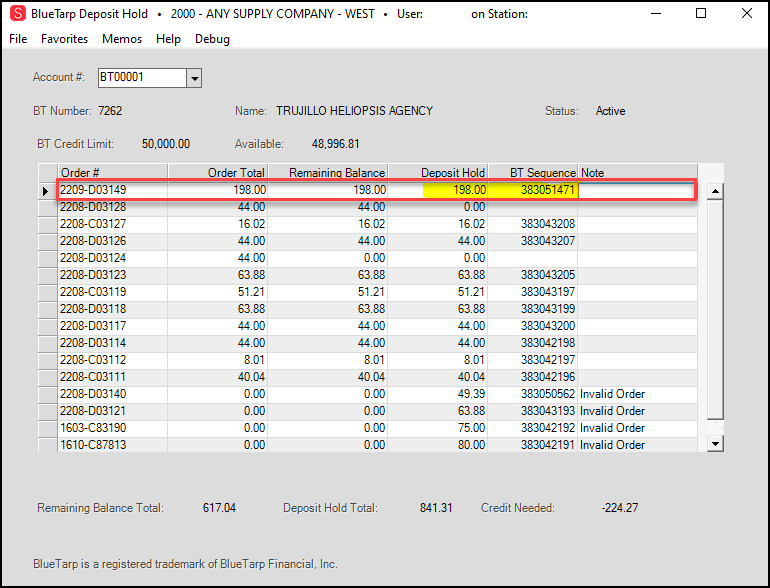
Task: Click the scroll up arrow in grid
Action: pos(715,191)
